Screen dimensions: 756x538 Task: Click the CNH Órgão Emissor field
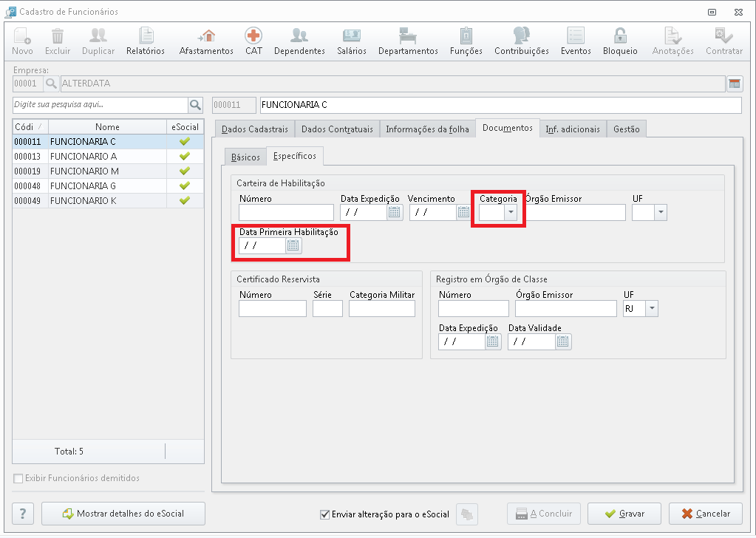click(576, 212)
